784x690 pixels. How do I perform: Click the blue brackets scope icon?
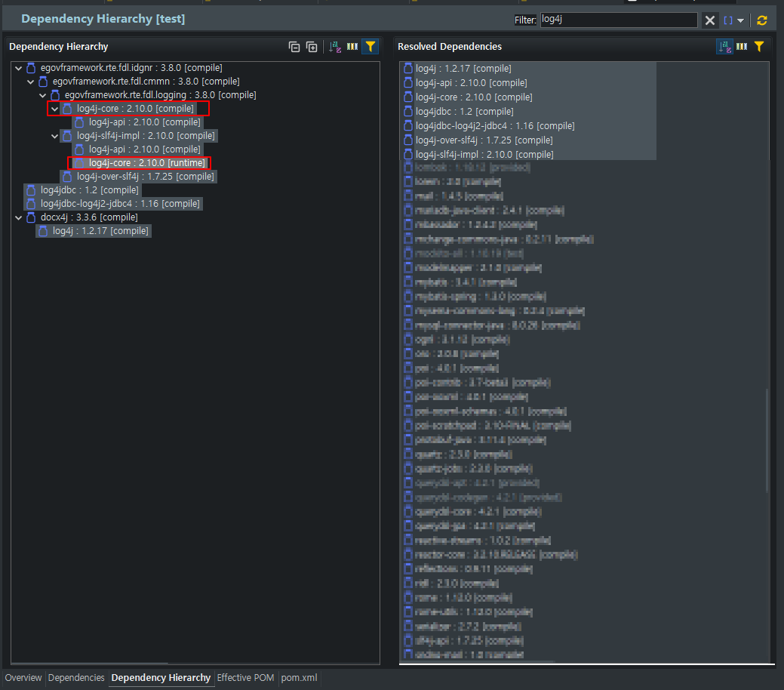pyautogui.click(x=728, y=20)
